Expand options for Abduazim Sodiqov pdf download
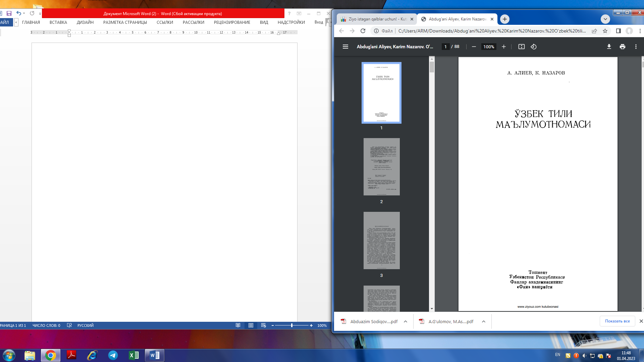644x362 pixels. point(406,321)
